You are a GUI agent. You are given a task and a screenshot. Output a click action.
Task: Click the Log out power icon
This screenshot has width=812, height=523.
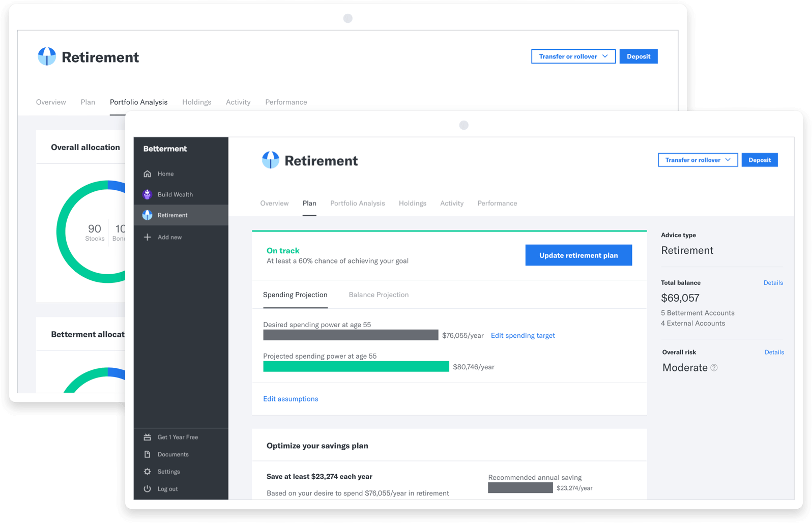point(148,489)
